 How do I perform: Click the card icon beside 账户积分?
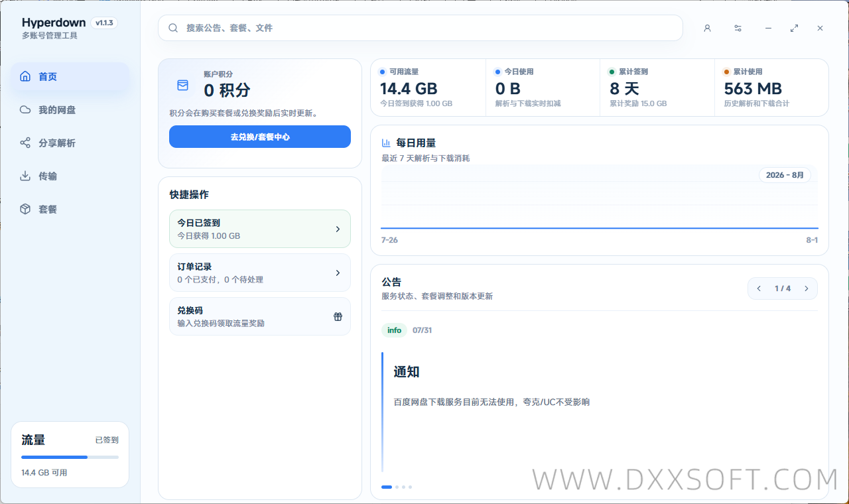(182, 85)
